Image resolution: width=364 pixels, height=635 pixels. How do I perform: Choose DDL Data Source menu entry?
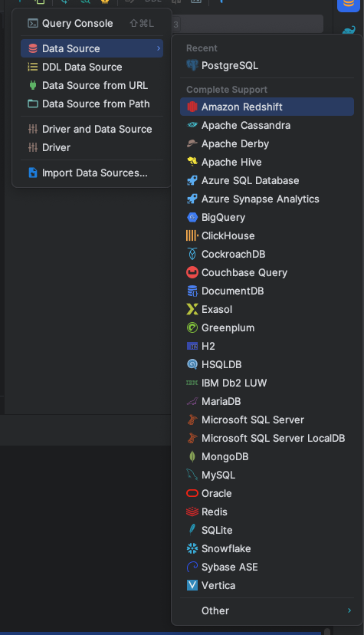point(92,67)
